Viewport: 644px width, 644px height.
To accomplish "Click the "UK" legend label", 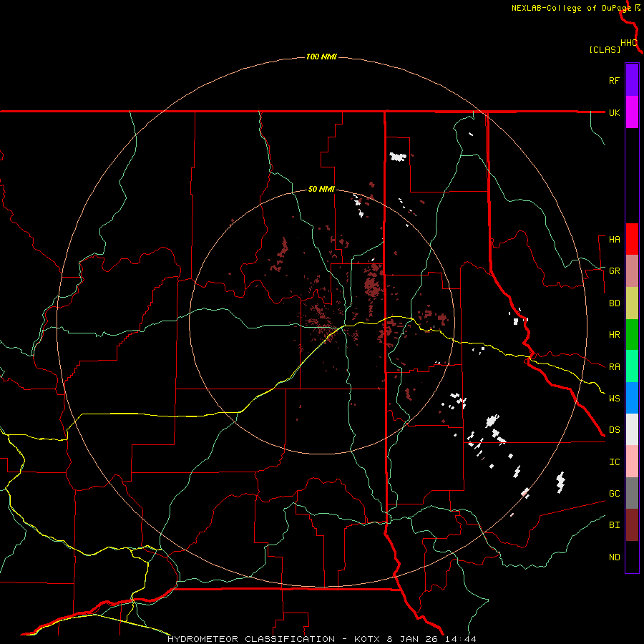I will coord(614,112).
